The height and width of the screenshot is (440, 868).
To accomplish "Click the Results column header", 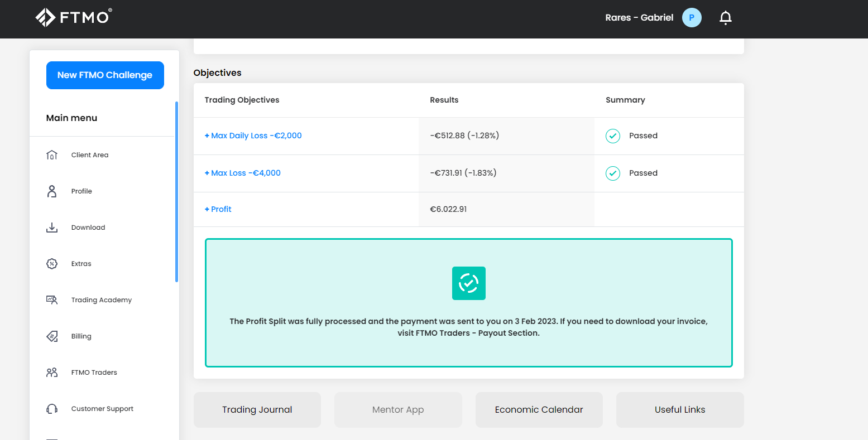I will coord(444,100).
